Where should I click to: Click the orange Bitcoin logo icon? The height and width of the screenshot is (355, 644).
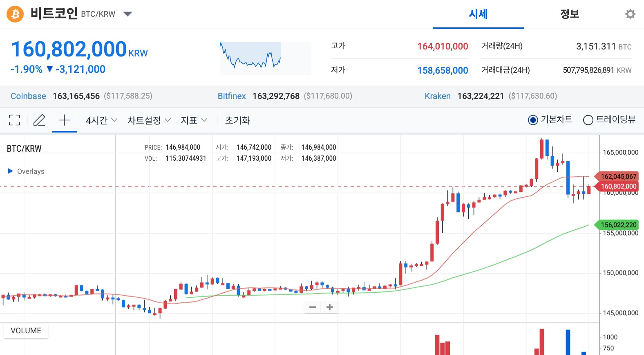click(x=15, y=14)
